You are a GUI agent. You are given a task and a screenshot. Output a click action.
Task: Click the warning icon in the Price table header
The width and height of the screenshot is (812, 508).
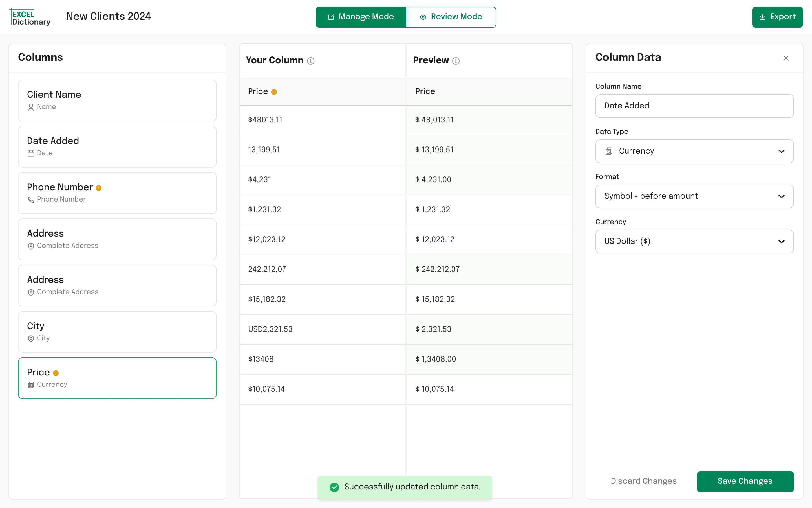click(x=274, y=92)
